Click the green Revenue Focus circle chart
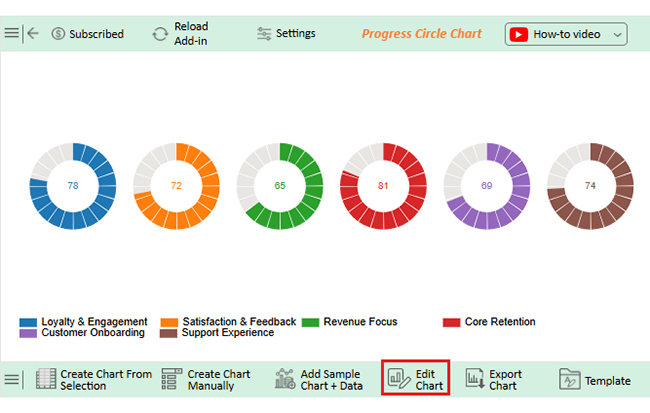 (x=280, y=186)
